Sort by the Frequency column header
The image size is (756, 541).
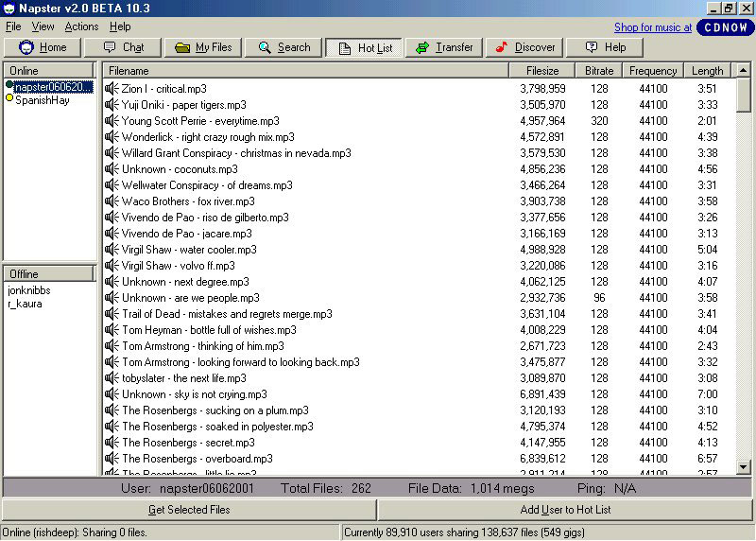653,70
